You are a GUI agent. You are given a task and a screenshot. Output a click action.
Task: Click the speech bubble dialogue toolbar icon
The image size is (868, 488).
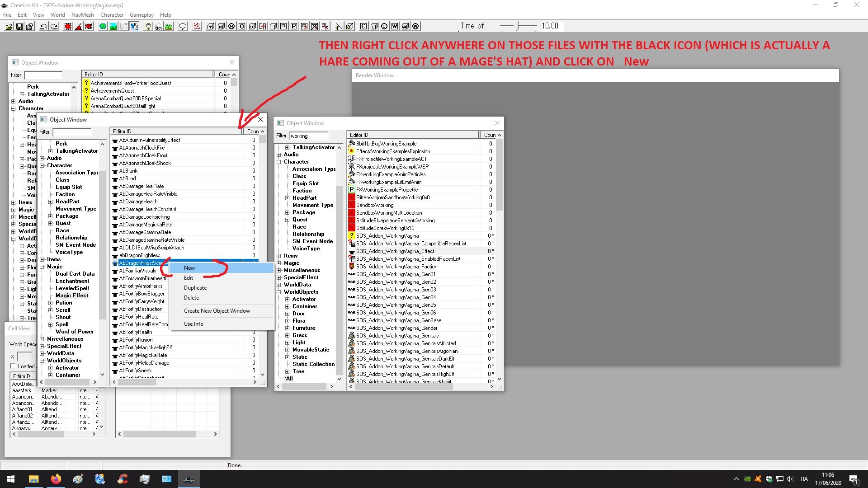tap(183, 26)
